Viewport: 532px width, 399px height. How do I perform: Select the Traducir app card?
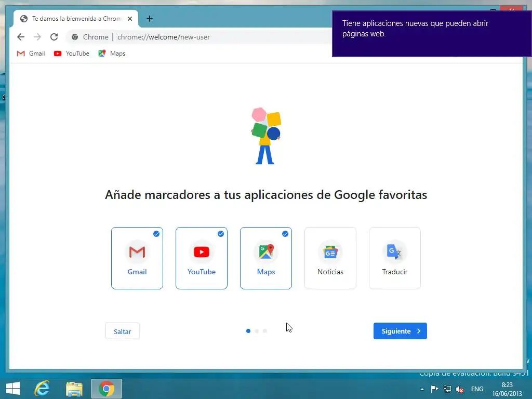pos(395,258)
